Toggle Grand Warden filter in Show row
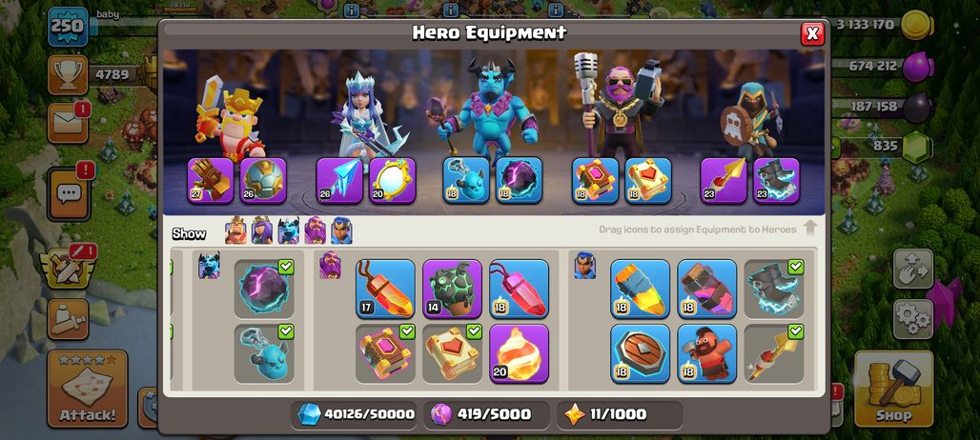The width and height of the screenshot is (980, 440). click(315, 230)
